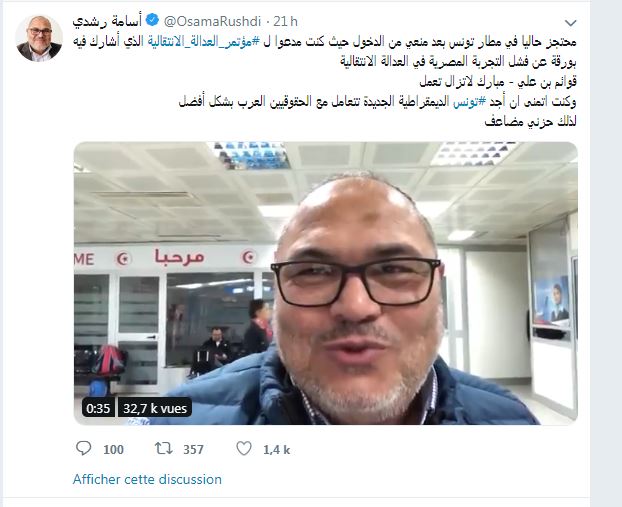Click the author name أسامة رشدي

click(107, 21)
